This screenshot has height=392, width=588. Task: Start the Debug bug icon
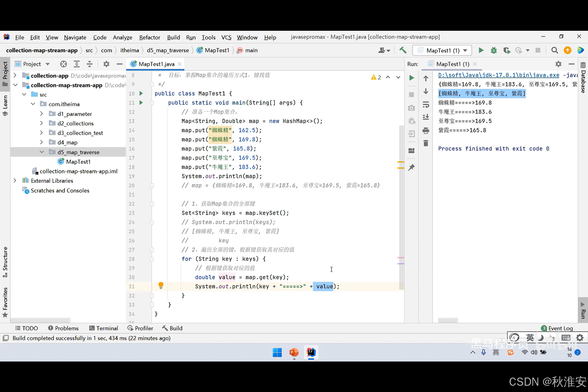click(x=494, y=50)
